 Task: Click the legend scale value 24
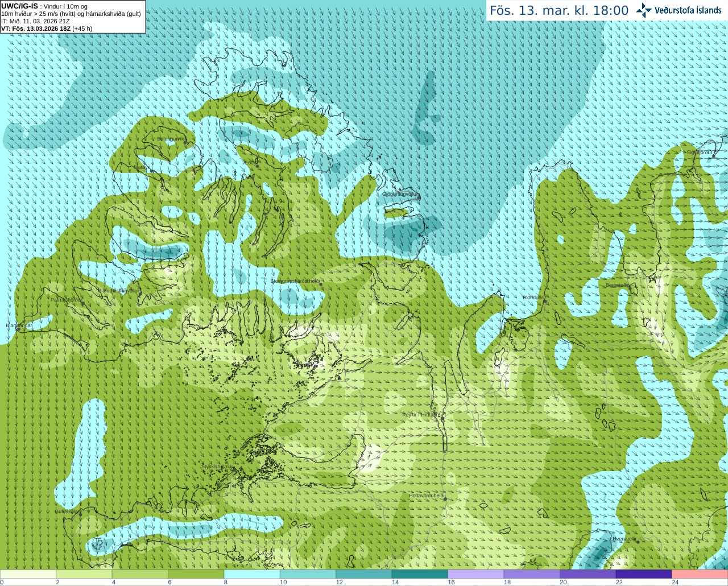click(x=675, y=582)
